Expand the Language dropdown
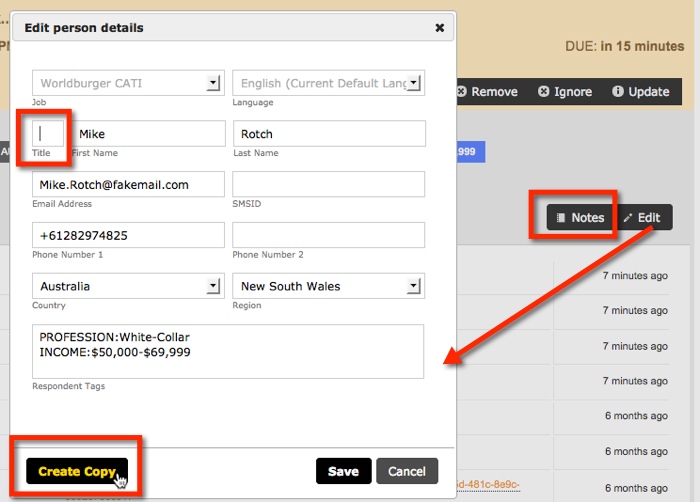700x502 pixels. [x=329, y=83]
